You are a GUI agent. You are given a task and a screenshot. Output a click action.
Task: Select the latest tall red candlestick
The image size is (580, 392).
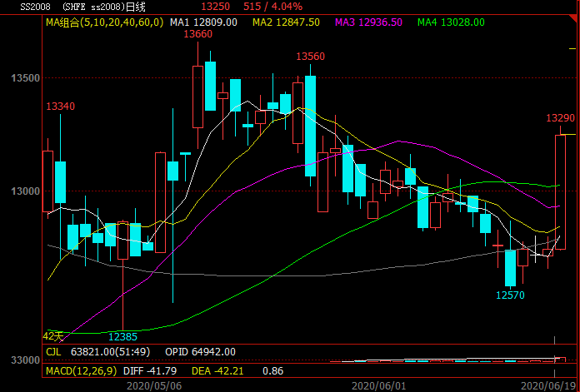560,192
